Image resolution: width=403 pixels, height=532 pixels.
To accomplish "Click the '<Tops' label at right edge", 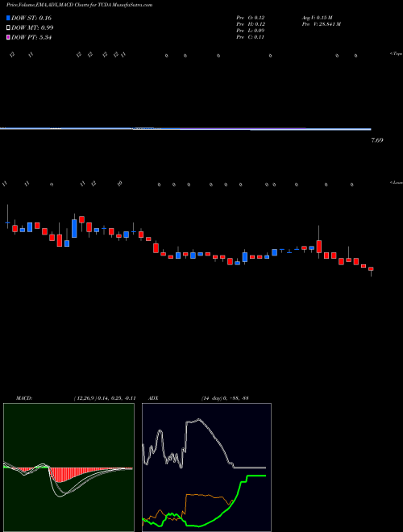I will pos(396,53).
